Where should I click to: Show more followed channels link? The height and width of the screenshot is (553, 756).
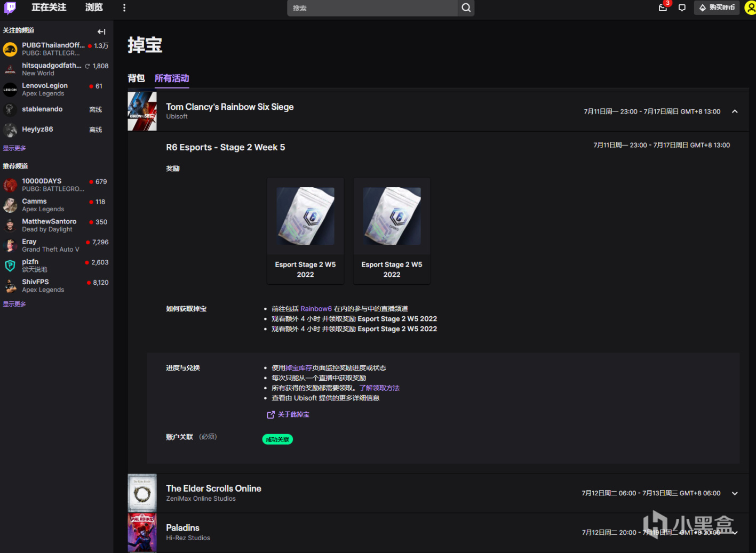(x=14, y=148)
